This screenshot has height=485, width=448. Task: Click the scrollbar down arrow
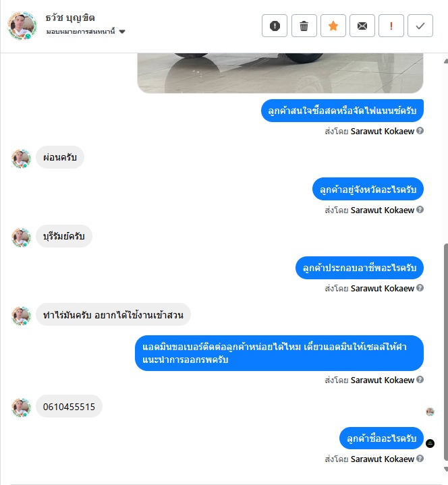pos(445,469)
